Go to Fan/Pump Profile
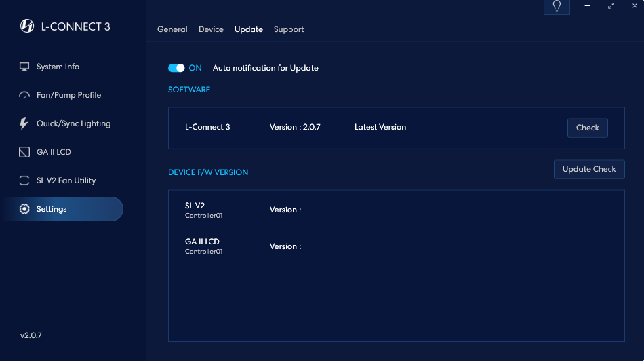Image resolution: width=644 pixels, height=361 pixels. click(x=68, y=95)
